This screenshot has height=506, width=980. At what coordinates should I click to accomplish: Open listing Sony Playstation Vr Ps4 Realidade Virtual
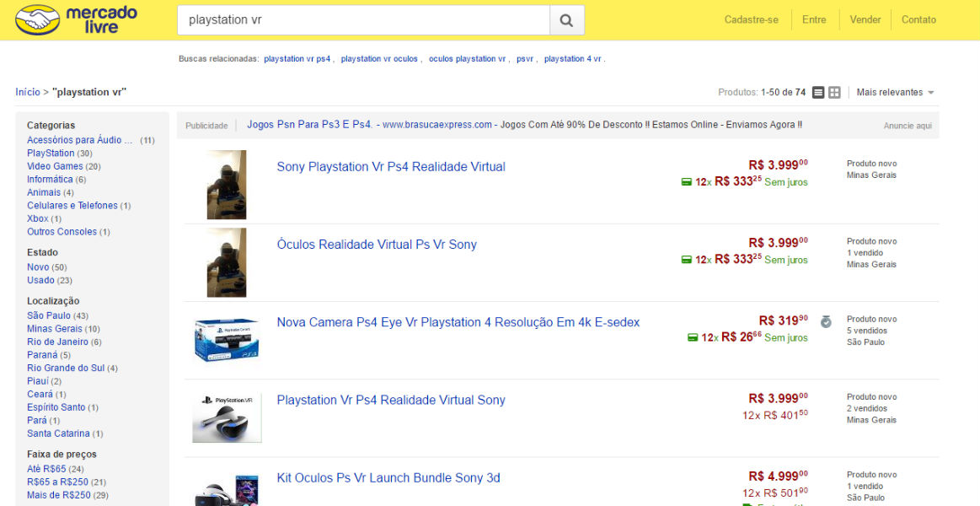click(x=391, y=167)
